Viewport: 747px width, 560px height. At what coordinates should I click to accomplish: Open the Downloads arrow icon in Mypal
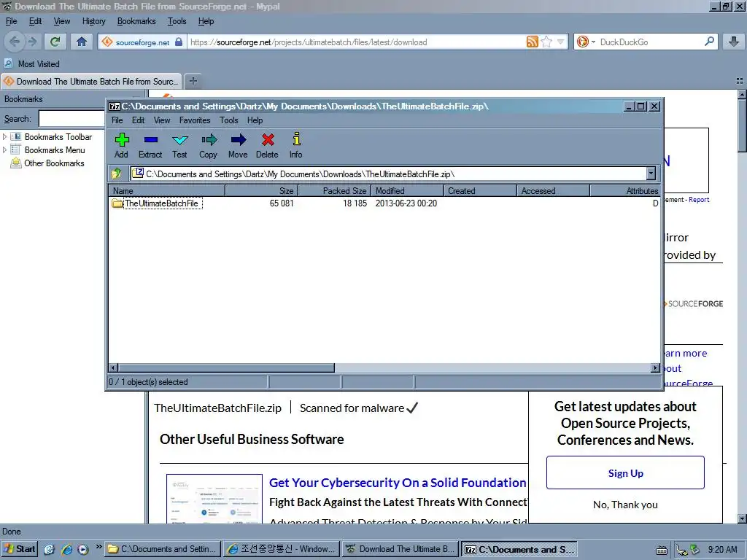[x=734, y=42]
